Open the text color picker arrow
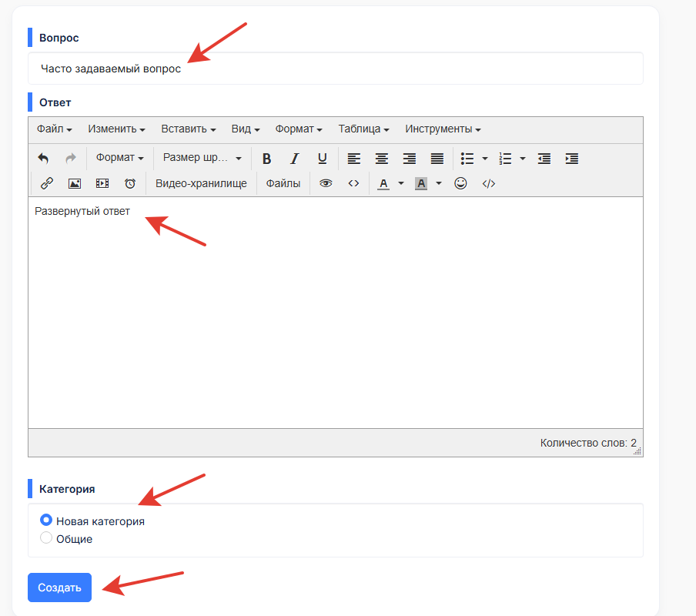 [x=401, y=183]
